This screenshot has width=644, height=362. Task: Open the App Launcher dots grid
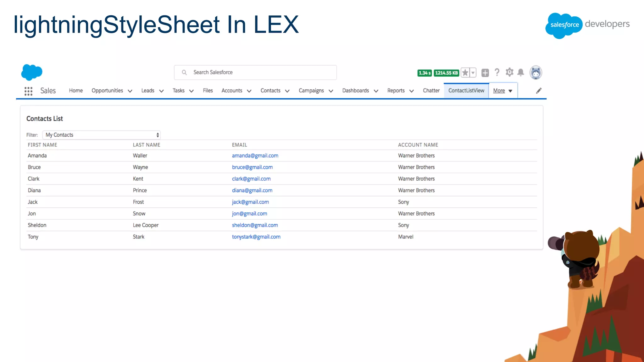click(x=28, y=91)
